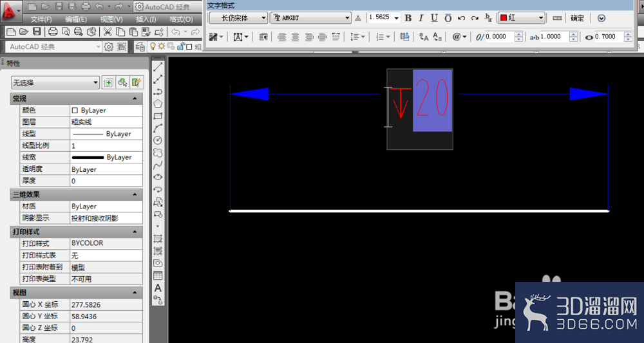Click the Cut scissors icon

[x=107, y=32]
